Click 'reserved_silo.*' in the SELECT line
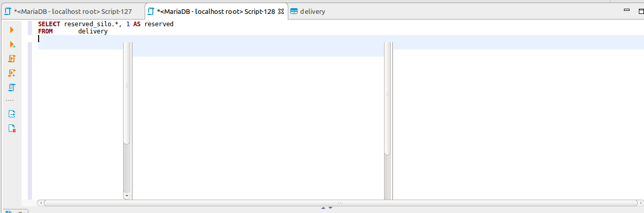The height and width of the screenshot is (213, 644). [91, 24]
